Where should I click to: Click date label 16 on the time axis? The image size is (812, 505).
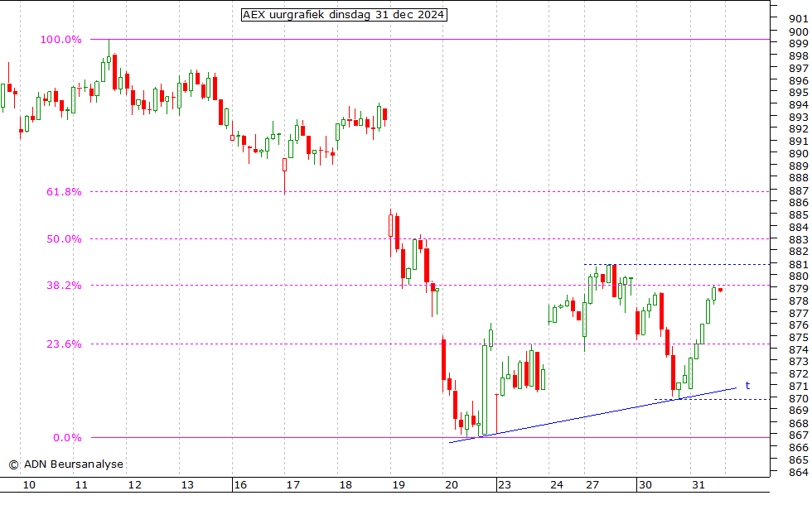240,485
